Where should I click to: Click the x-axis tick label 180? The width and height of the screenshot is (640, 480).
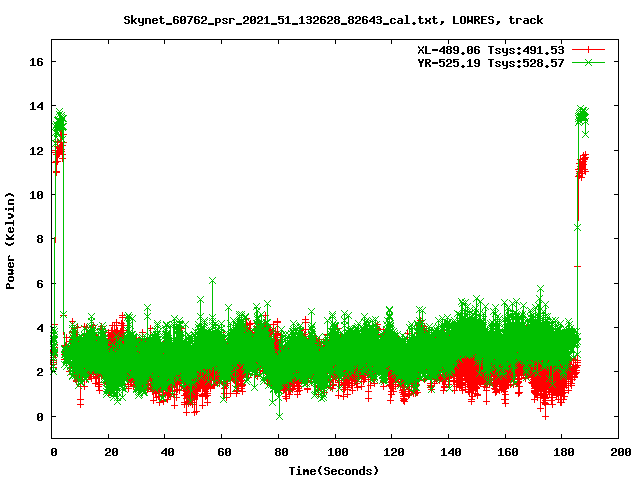click(x=564, y=452)
